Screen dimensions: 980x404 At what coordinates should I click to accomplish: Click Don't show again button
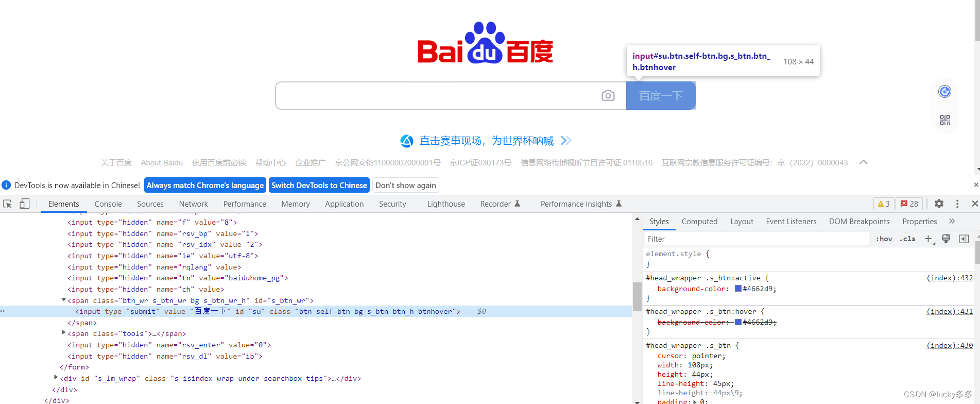[x=406, y=186]
